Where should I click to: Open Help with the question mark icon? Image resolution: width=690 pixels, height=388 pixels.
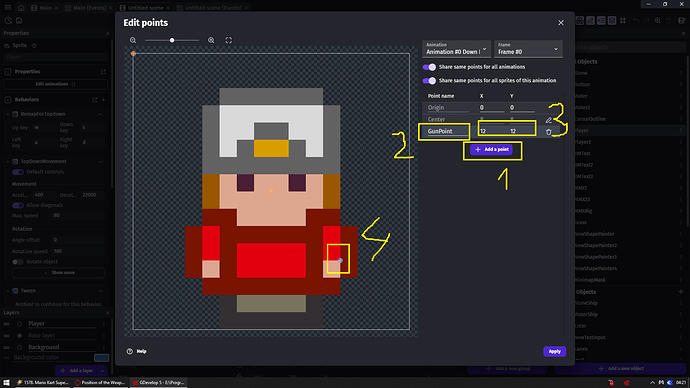(130, 351)
